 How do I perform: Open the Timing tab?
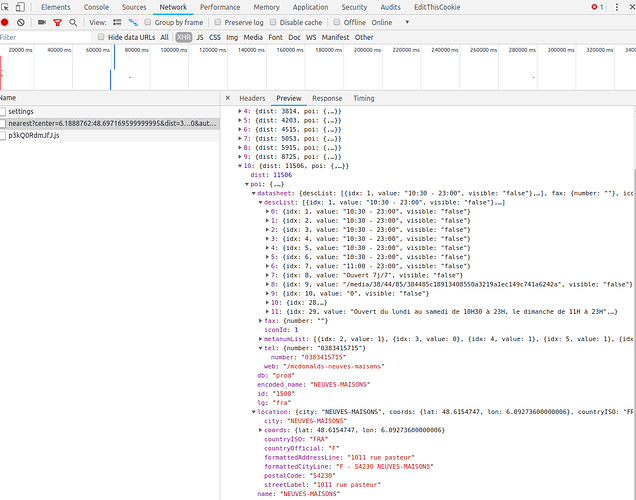(363, 98)
